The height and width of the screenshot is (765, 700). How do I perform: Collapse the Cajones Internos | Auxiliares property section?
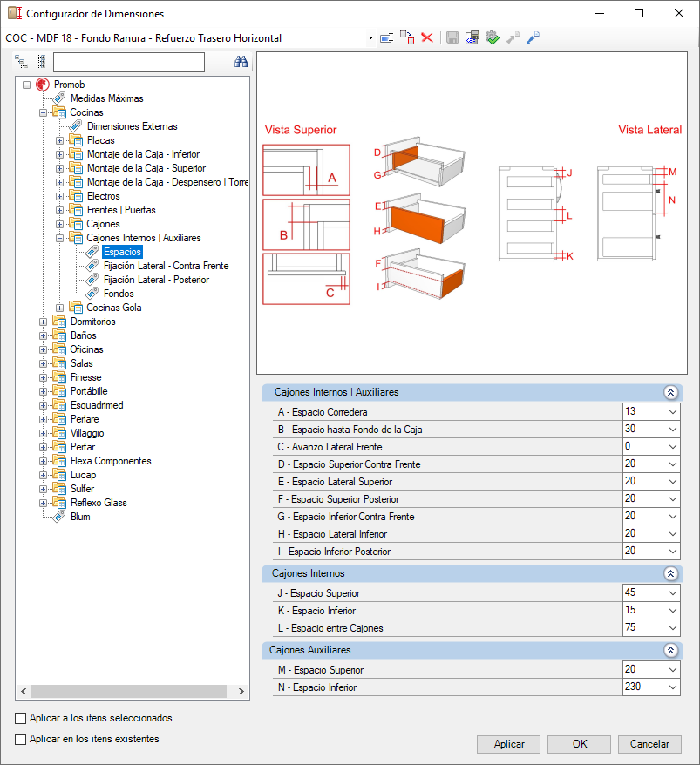(x=670, y=392)
